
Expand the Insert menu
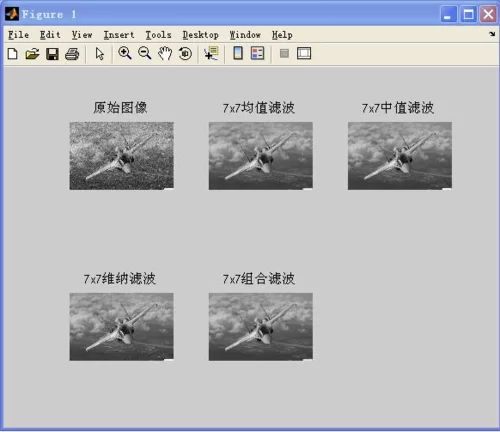(x=119, y=35)
